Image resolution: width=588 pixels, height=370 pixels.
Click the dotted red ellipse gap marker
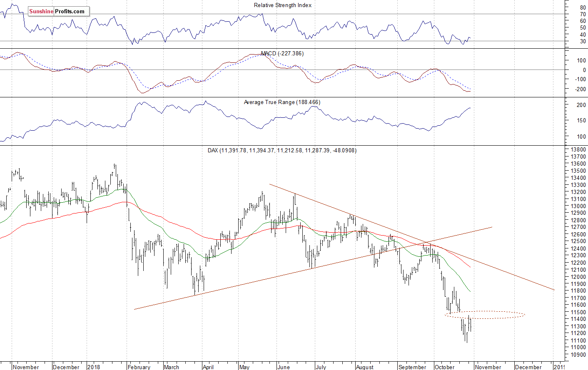485,315
